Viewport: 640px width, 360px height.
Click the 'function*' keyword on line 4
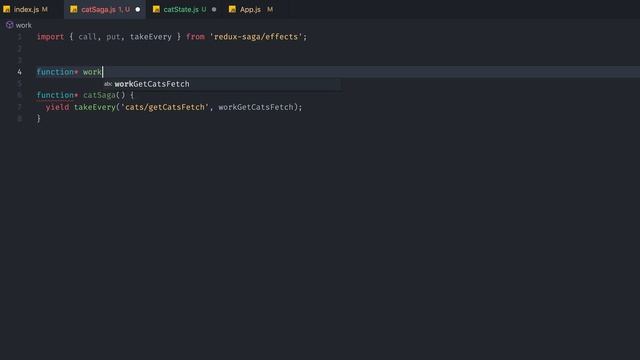coord(57,72)
